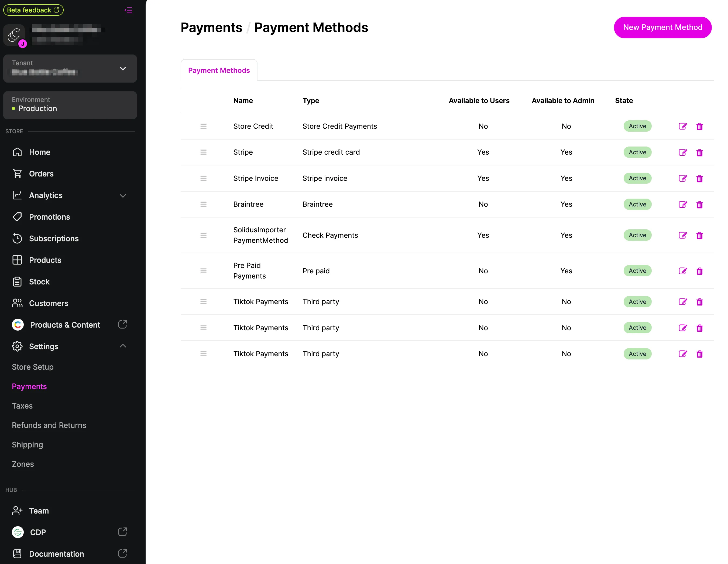Open Documentation external link icon

pos(122,553)
